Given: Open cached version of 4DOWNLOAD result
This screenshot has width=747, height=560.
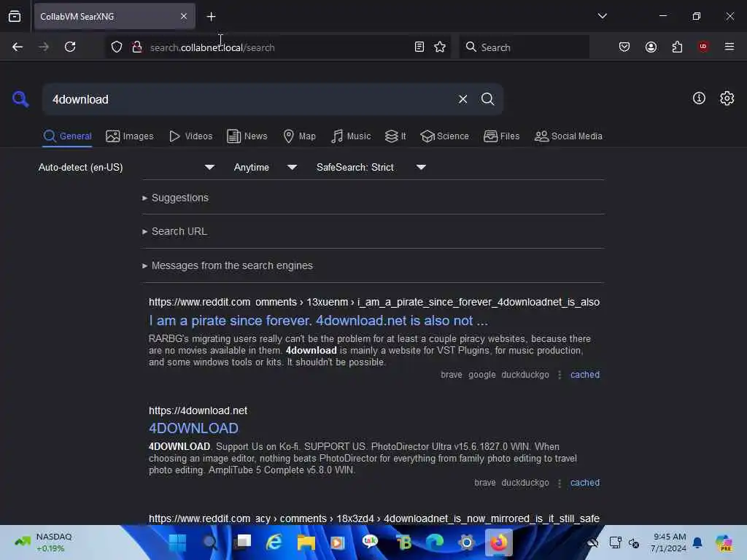Looking at the screenshot, I should tap(585, 483).
